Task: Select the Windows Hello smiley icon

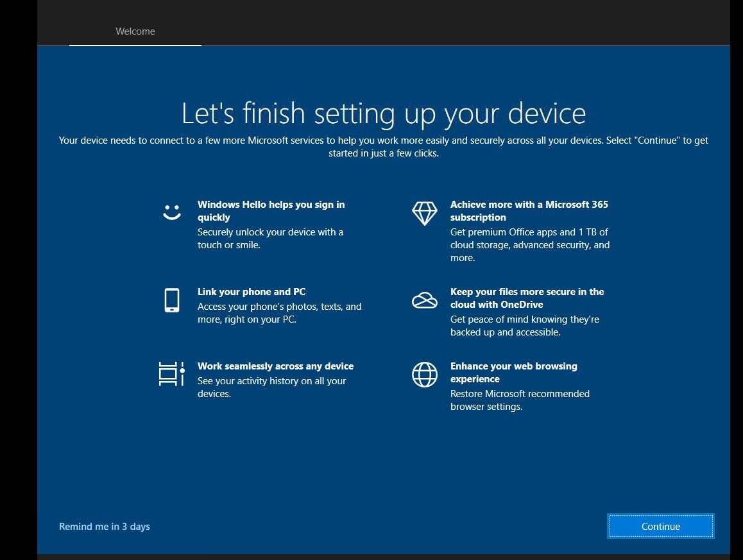Action: coord(171,212)
